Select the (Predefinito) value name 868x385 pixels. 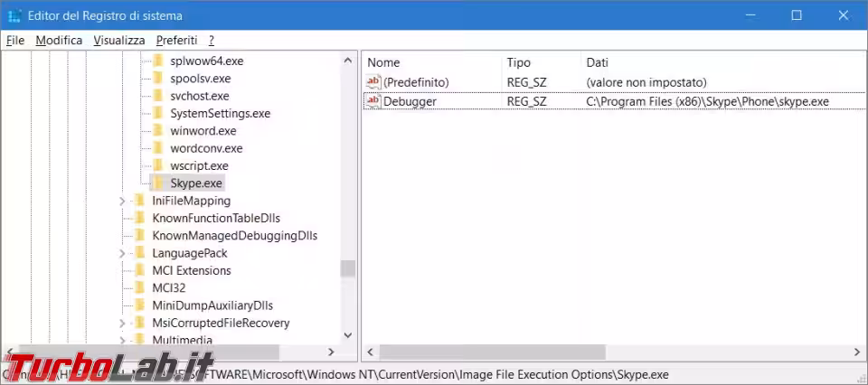(x=416, y=82)
